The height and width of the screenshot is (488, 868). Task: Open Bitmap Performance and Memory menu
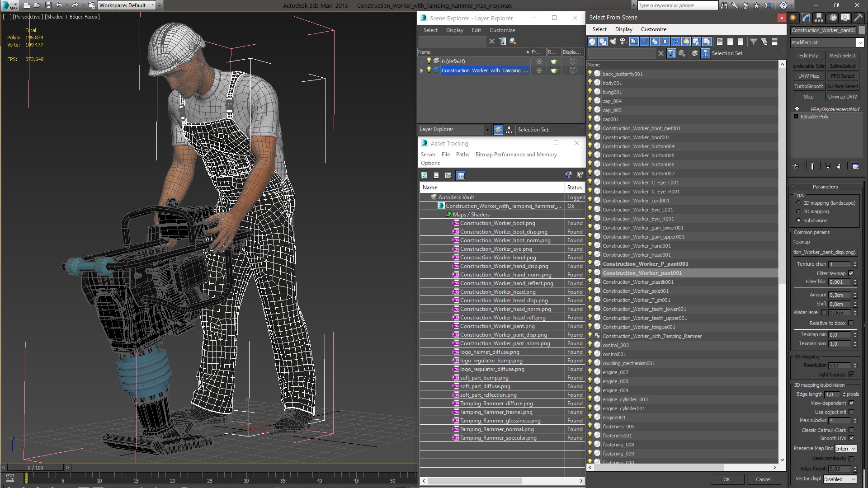[516, 155]
